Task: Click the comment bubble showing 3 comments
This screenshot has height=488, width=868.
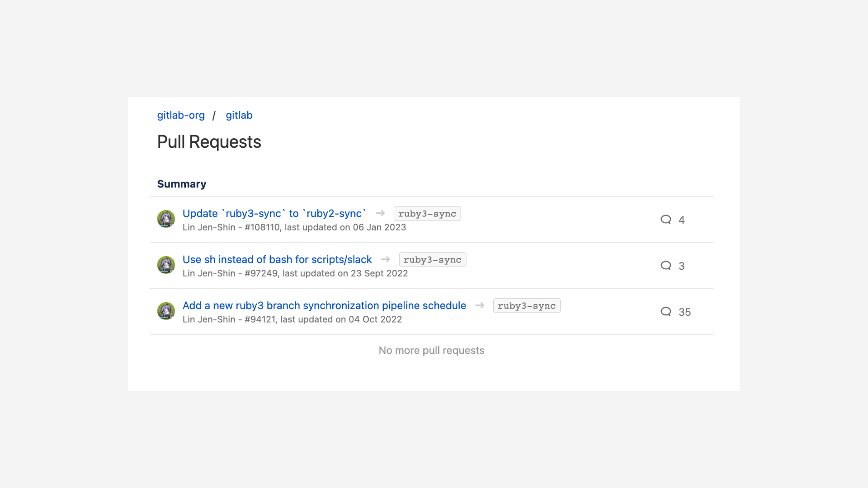Action: click(665, 266)
